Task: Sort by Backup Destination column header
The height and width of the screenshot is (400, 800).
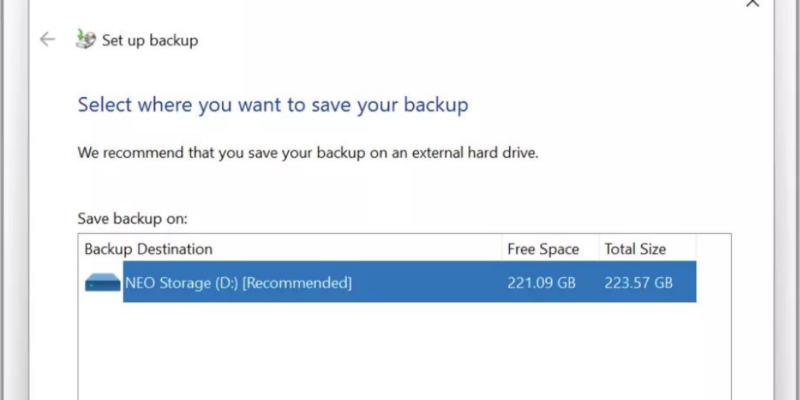Action: 148,249
